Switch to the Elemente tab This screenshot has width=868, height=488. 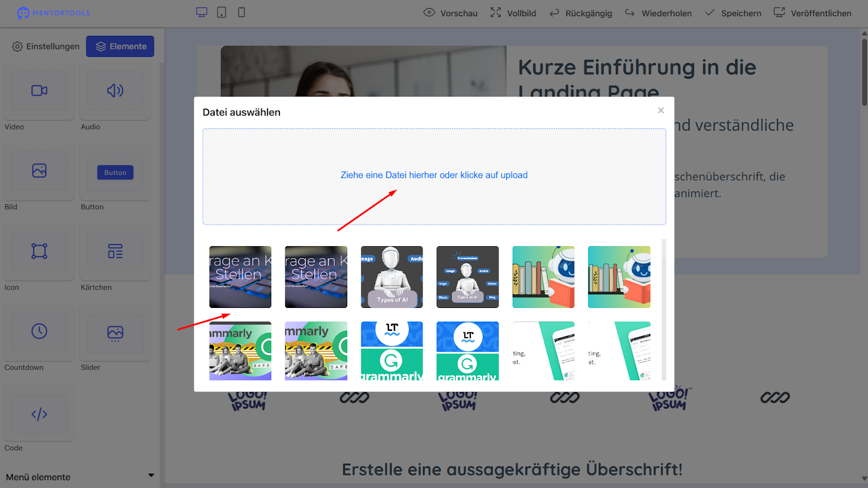[x=120, y=47]
